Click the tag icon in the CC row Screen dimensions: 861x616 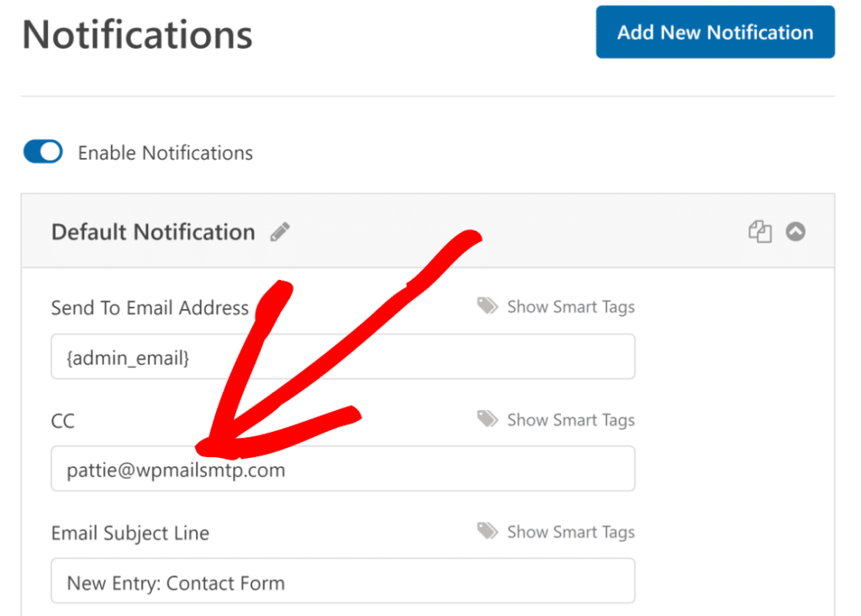(488, 419)
